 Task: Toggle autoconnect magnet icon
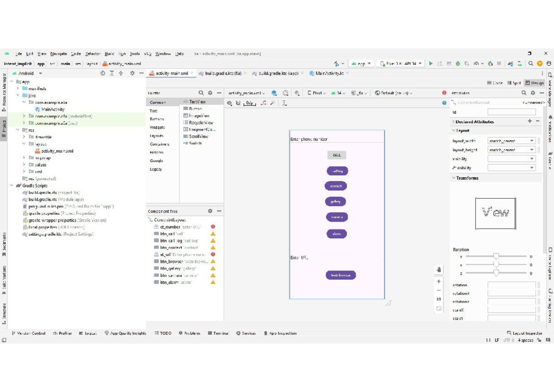[x=238, y=103]
